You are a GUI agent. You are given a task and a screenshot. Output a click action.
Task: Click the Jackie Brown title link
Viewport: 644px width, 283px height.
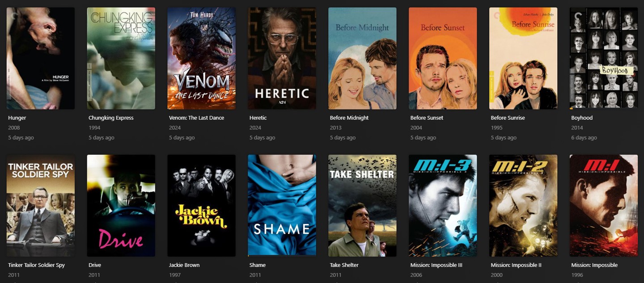click(x=184, y=265)
